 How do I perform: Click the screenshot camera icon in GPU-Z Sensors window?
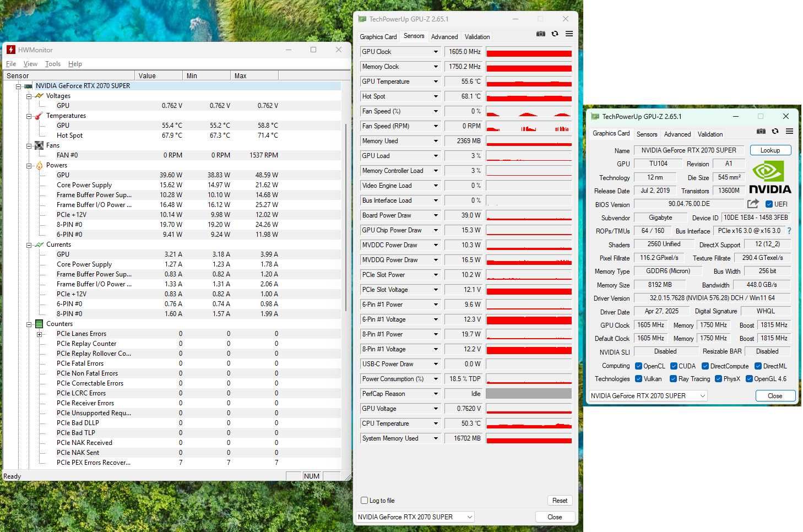541,34
